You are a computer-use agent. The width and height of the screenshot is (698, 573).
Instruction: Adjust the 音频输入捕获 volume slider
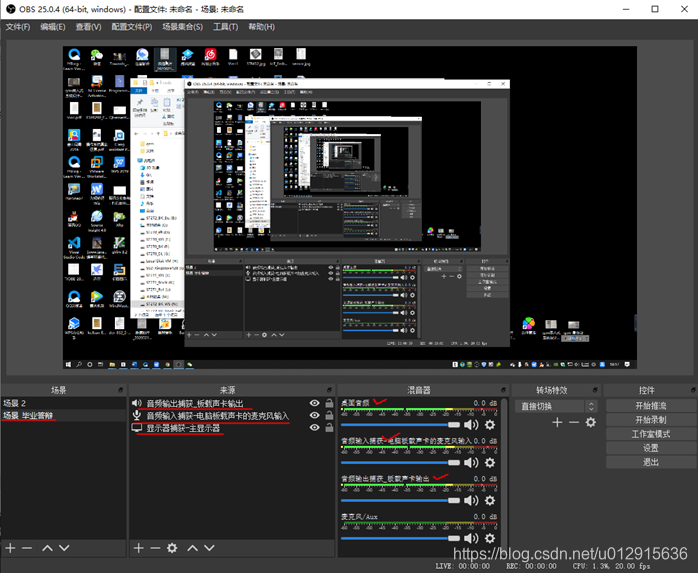point(400,463)
